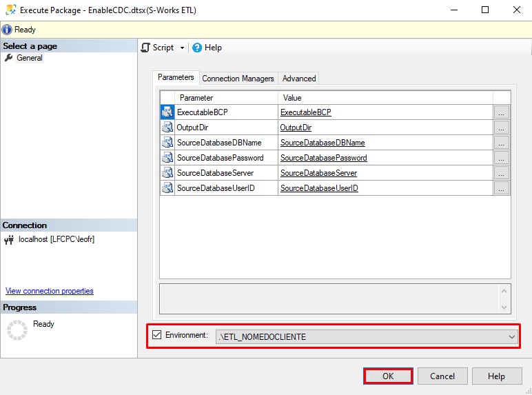This screenshot has width=532, height=395.
Task: Click the SourceDatabasePassword parameter icon
Action: point(167,157)
